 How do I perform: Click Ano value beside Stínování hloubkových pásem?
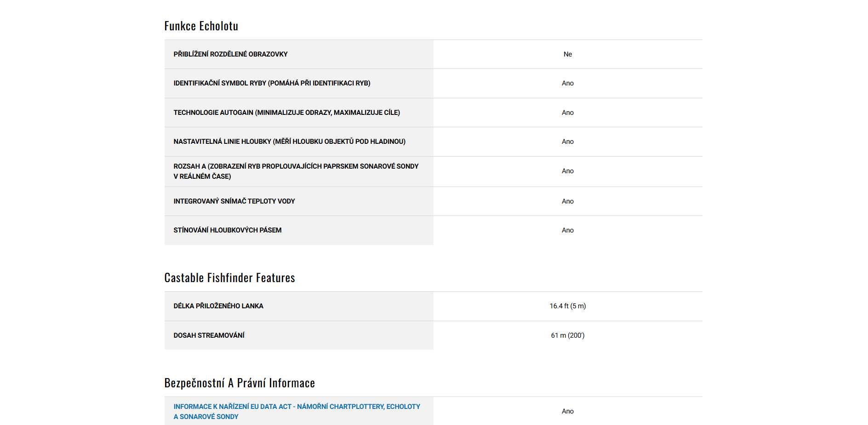[568, 230]
